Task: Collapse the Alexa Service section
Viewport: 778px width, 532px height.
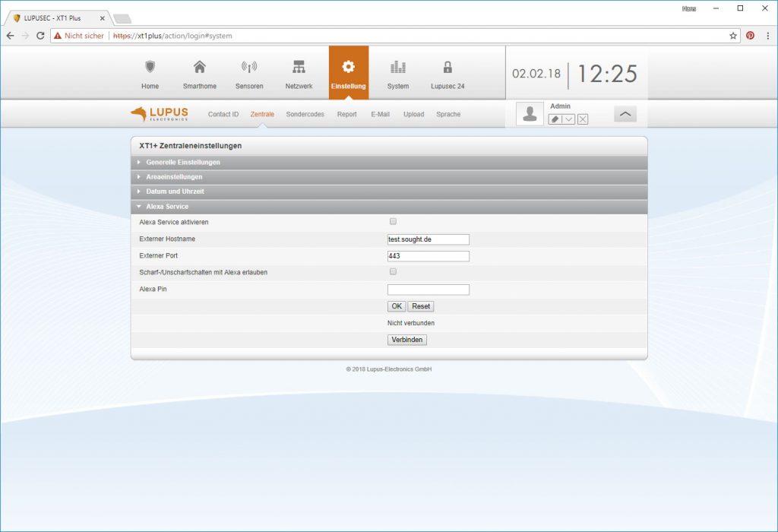Action: coord(167,207)
